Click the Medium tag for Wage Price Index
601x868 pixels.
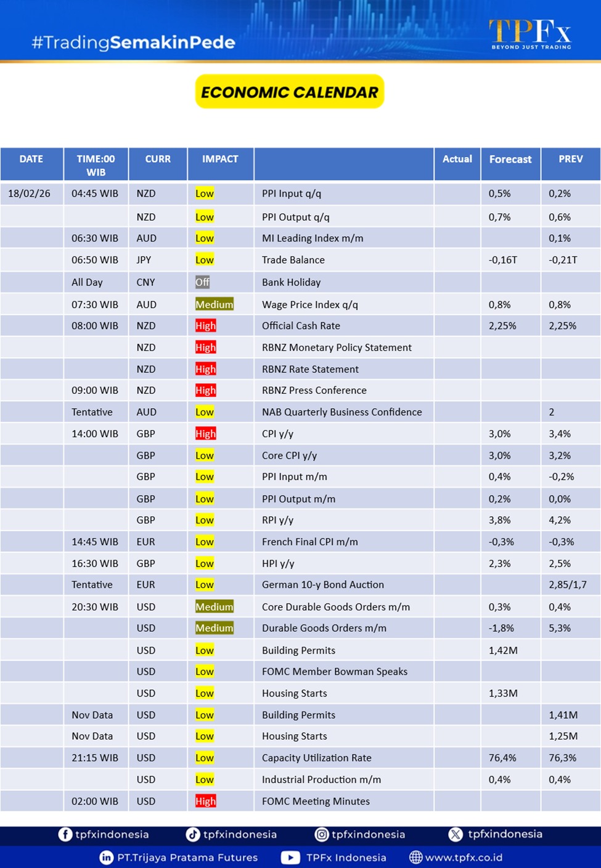point(214,305)
